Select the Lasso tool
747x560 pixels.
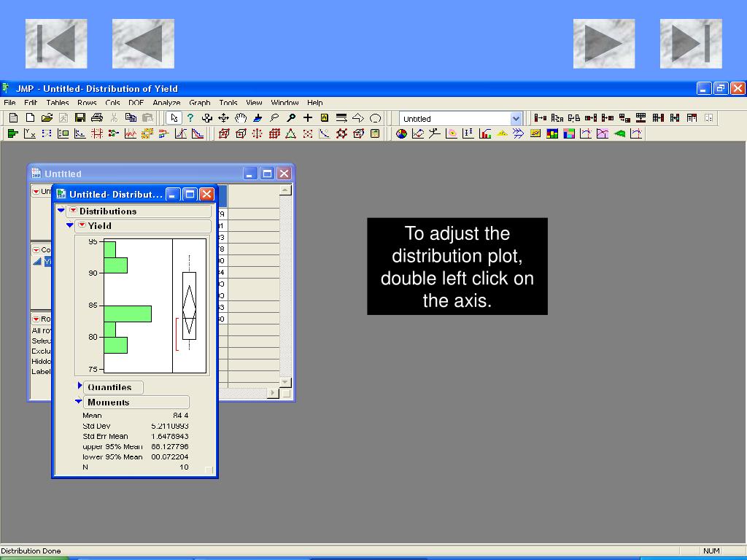click(274, 117)
